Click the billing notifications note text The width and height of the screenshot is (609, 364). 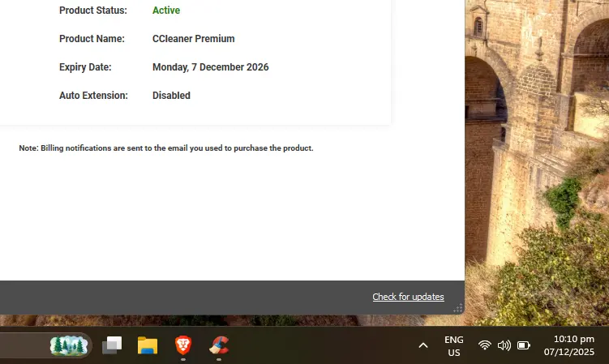[x=166, y=148]
